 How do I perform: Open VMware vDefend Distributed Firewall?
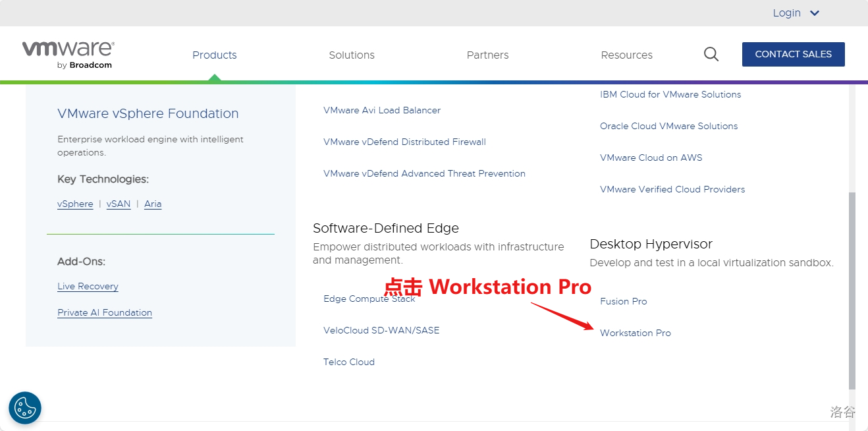[404, 142]
